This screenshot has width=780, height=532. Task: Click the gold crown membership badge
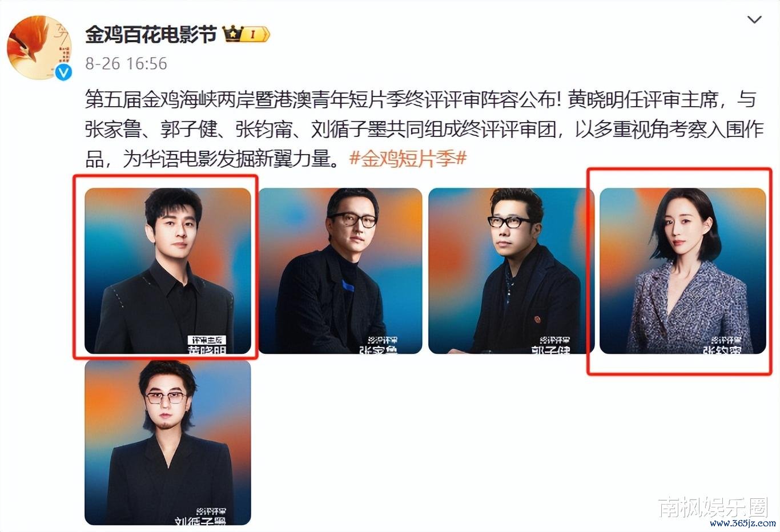pos(232,34)
